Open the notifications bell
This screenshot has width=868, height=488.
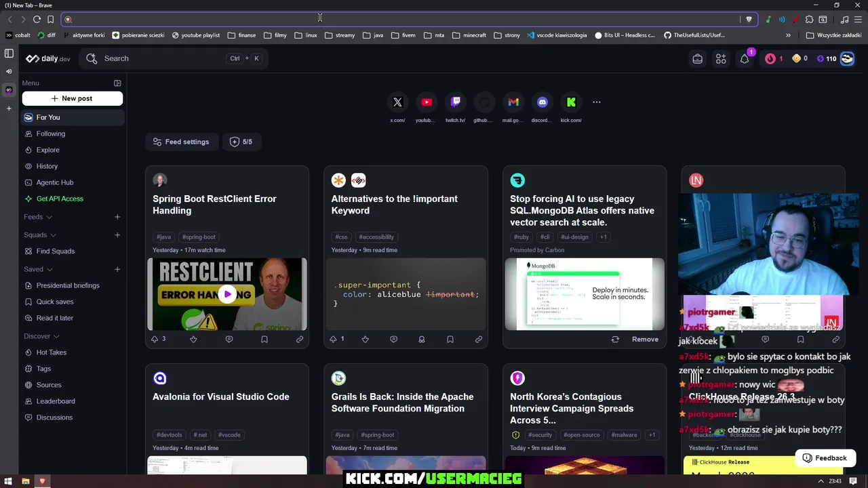[x=745, y=59]
